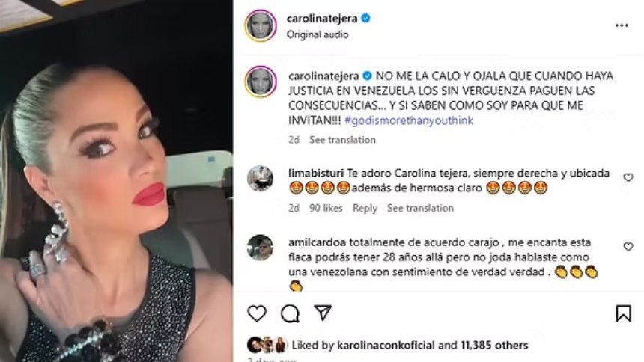Like the post with the heart icon
Viewport: 644px width, 362px height.
pyautogui.click(x=257, y=313)
